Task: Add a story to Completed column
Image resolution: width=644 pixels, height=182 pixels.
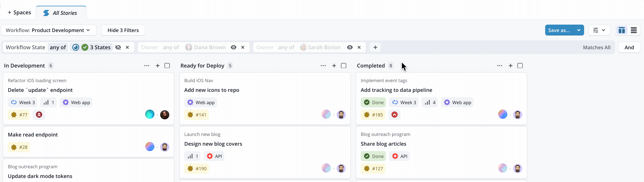Action: 511,66
